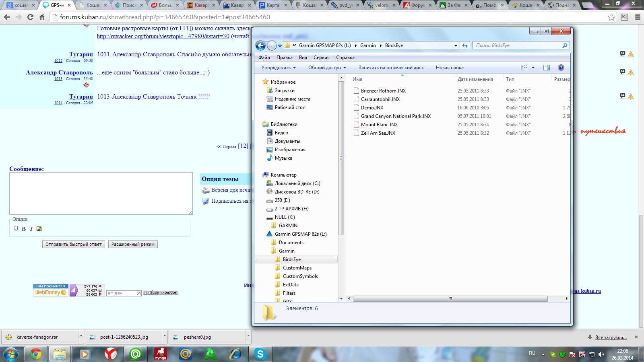Open Windows Start button

click(11, 354)
